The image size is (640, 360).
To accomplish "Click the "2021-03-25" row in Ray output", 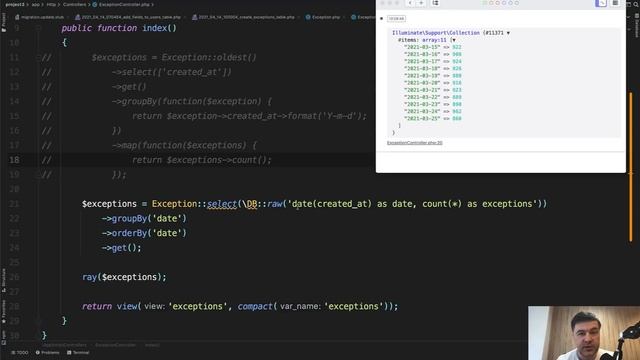I will (x=433, y=119).
